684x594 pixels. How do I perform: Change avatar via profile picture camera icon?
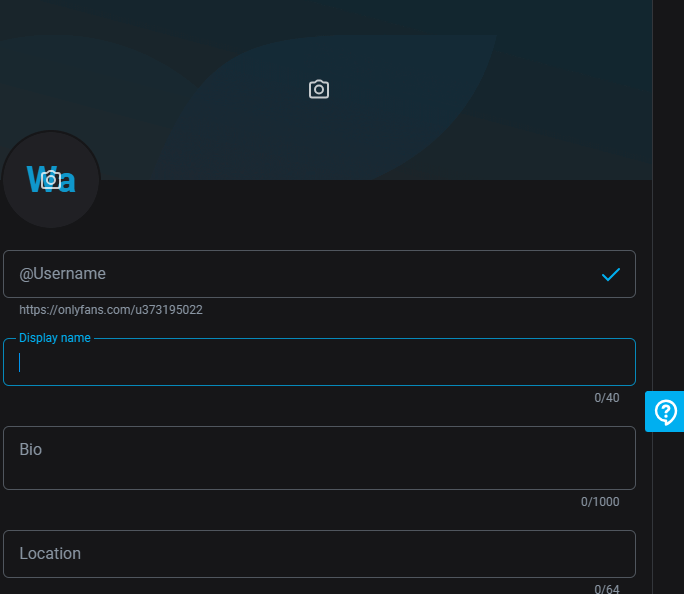[51, 180]
